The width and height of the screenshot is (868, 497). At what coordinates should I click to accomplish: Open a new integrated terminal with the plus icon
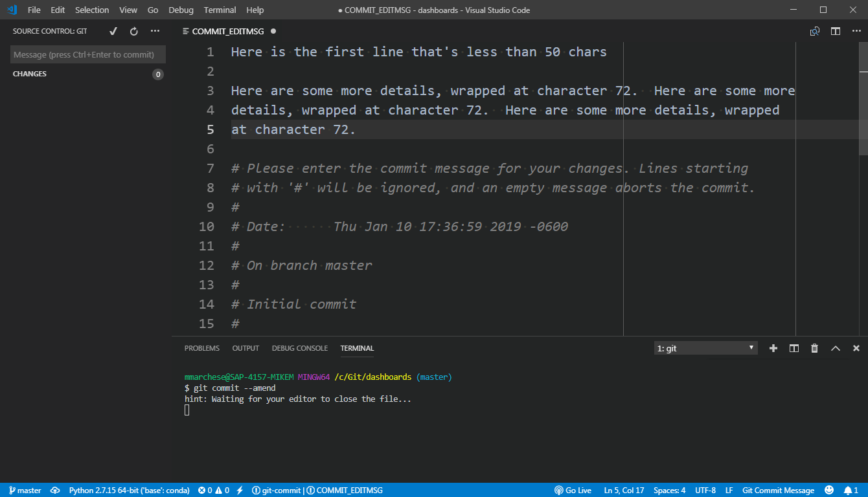point(773,348)
